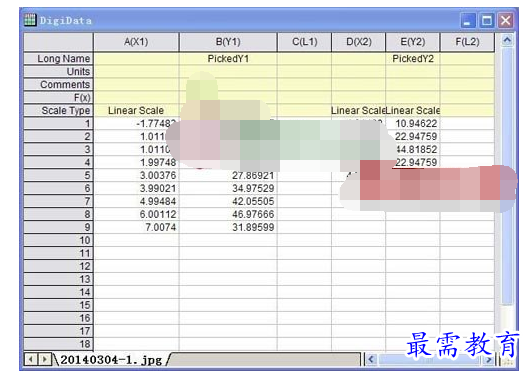The width and height of the screenshot is (528, 376).
Task: Click Linear Scale cell in column D
Action: click(358, 110)
